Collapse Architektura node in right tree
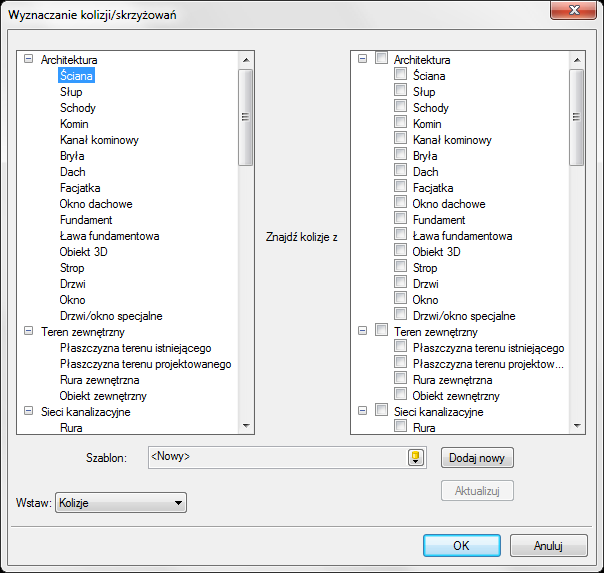The image size is (604, 573). (362, 59)
